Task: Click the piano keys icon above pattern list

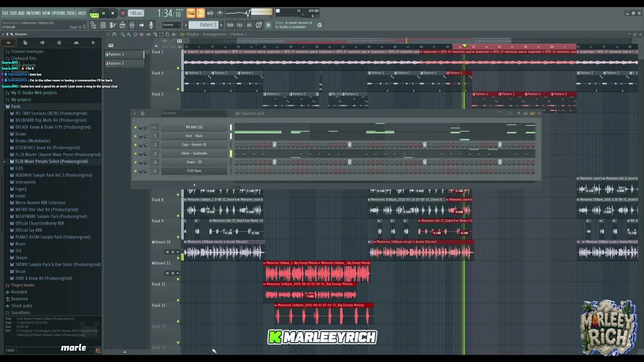Action: pyautogui.click(x=111, y=45)
